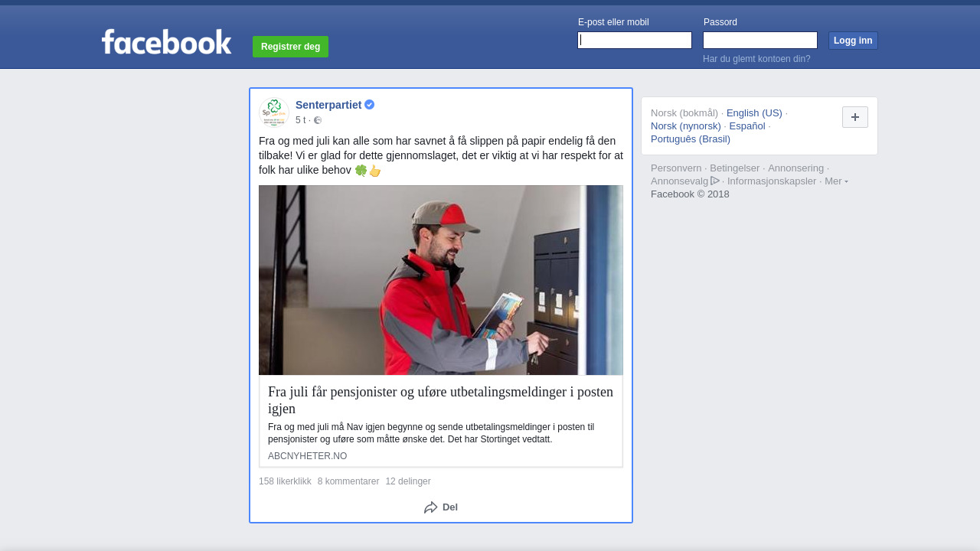Screen dimensions: 980x551
Task: Switch language to Português (Brasil)
Action: [691, 139]
